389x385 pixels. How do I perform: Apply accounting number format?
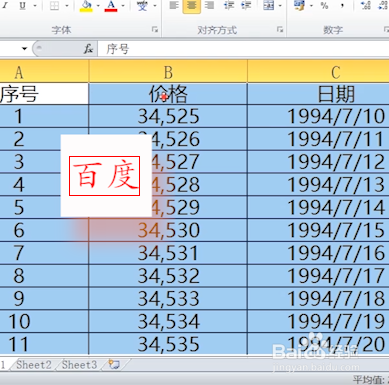coord(300,5)
